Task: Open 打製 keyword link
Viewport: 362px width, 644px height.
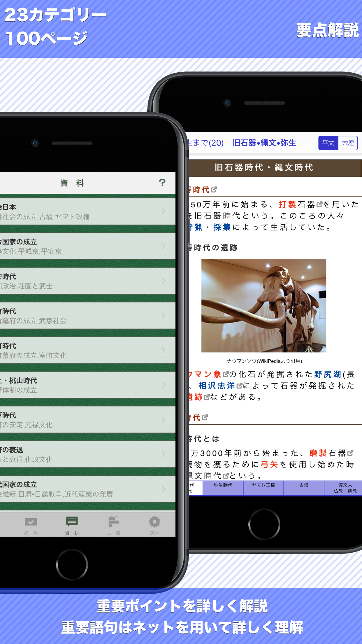Action: coord(287,204)
